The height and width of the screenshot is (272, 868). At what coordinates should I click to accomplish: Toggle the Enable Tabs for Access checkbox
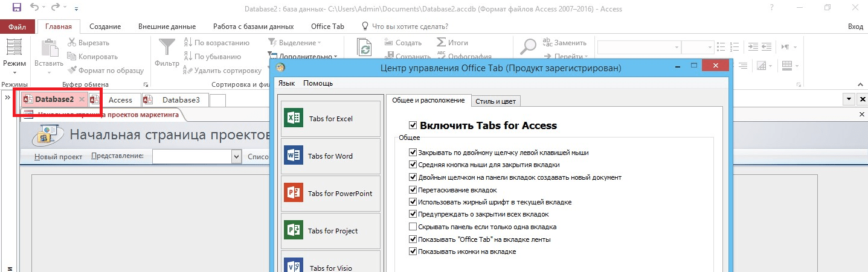[413, 125]
